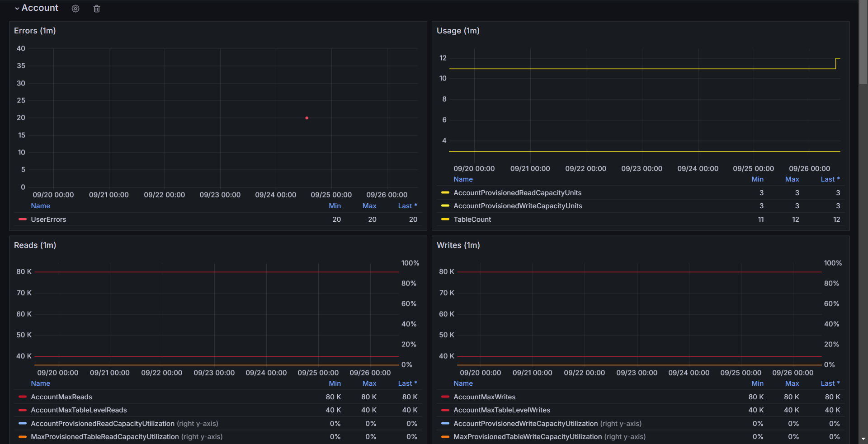Open the Errors (1m) panel title menu
This screenshot has width=868, height=444.
click(35, 31)
